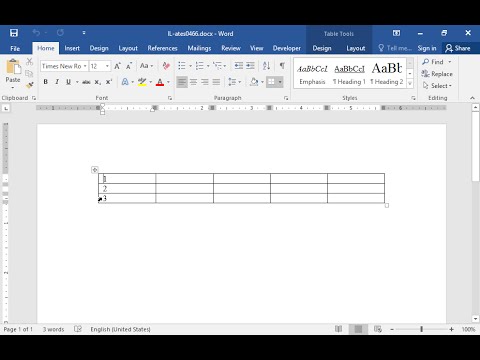Toggle Strikethrough formatting
The width and height of the screenshot is (480, 360).
pos(86,82)
